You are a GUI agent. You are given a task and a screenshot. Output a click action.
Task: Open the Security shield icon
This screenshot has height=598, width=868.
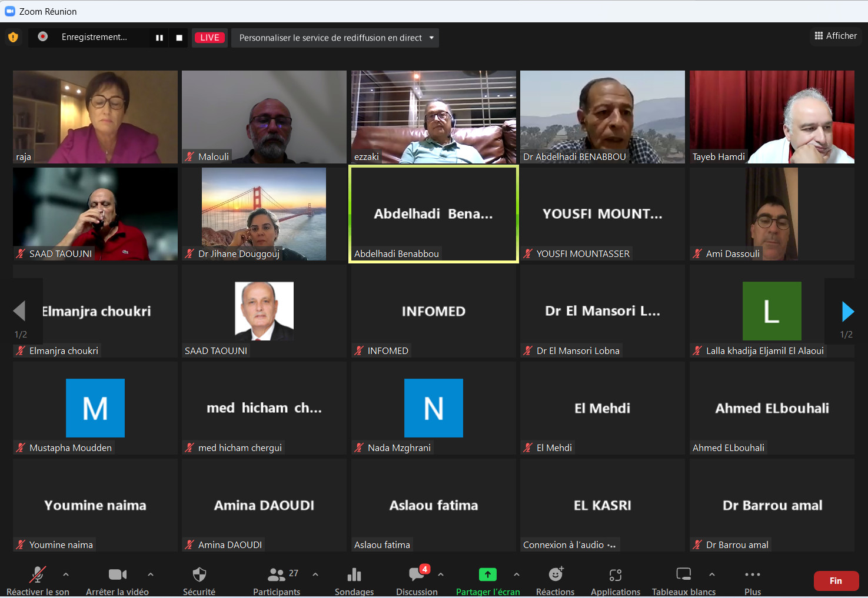199,575
